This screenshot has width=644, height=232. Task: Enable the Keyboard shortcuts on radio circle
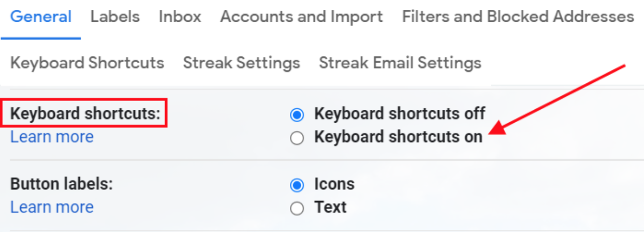pos(297,139)
